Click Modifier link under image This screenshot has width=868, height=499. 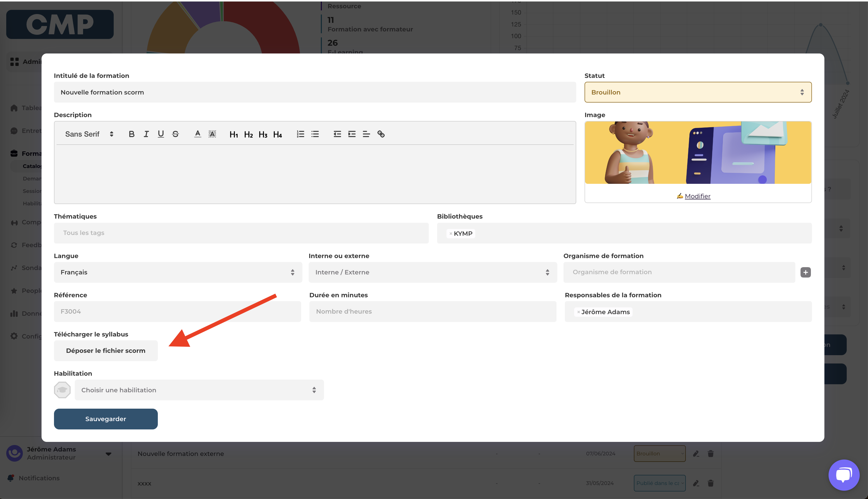coord(697,196)
